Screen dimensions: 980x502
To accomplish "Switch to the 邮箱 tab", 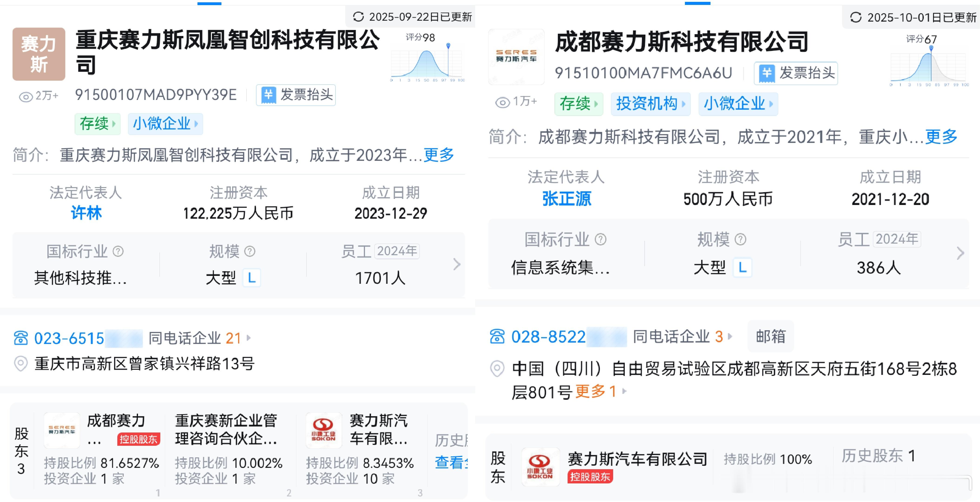I will (x=770, y=337).
